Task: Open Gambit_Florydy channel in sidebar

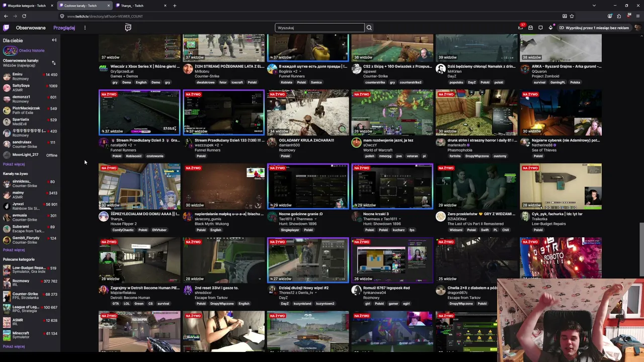Action: point(30,240)
